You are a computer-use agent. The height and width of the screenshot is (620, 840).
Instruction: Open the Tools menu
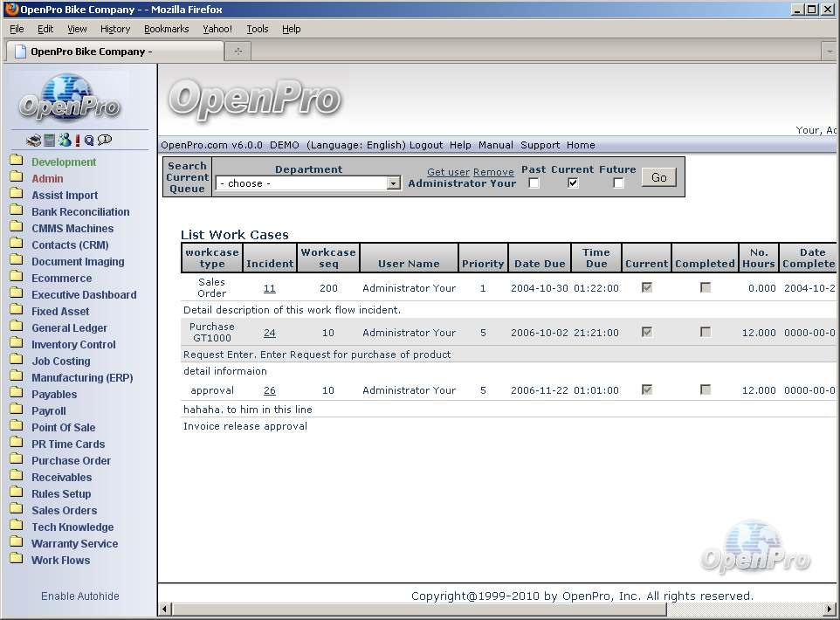click(x=257, y=29)
